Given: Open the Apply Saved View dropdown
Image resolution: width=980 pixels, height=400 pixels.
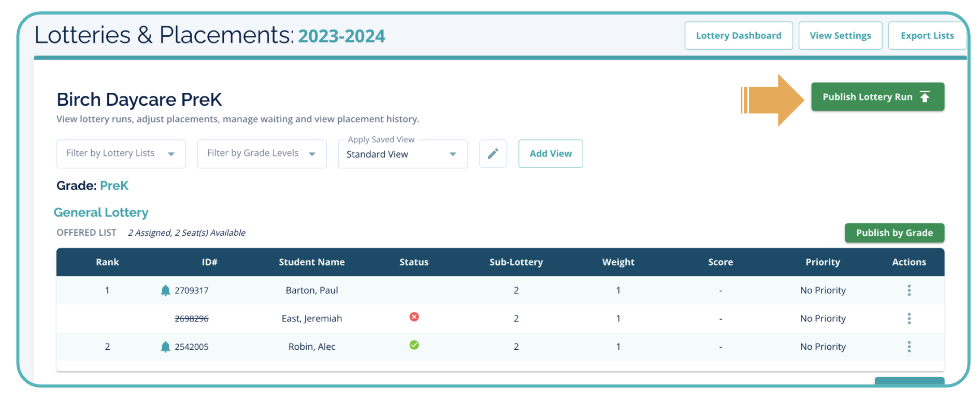Looking at the screenshot, I should click(402, 154).
